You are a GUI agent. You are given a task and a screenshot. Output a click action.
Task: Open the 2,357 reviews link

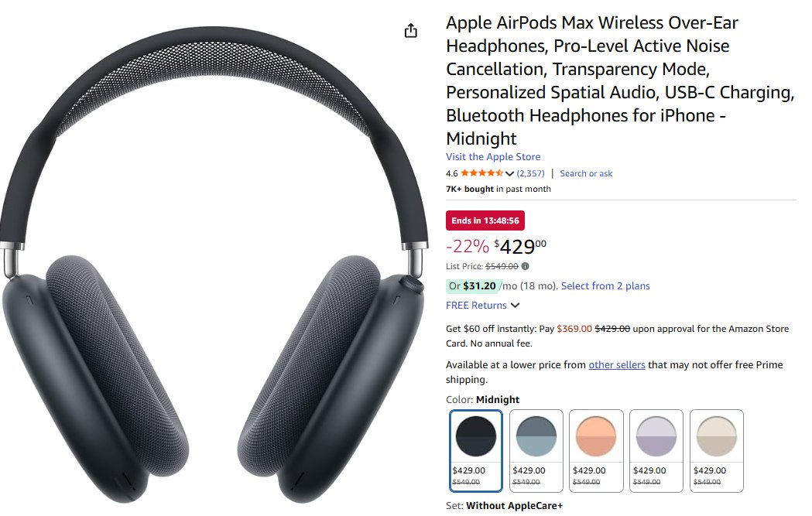click(x=531, y=173)
